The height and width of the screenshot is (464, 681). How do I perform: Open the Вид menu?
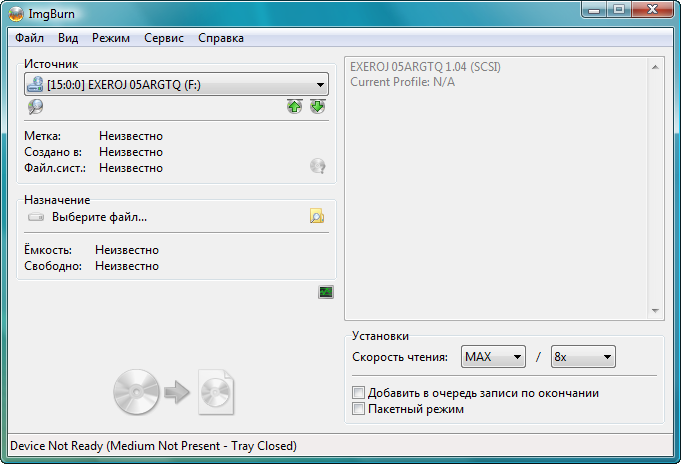(x=68, y=38)
